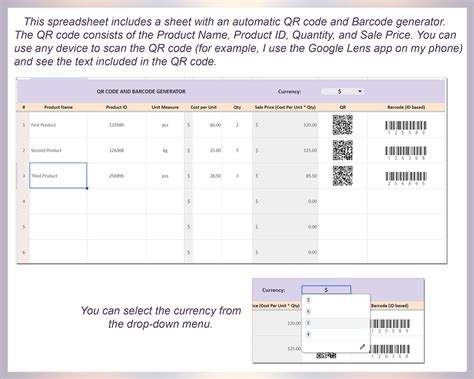The image size is (474, 379).
Task: Select the $ currency value beside the header arrow
Action: tap(339, 91)
